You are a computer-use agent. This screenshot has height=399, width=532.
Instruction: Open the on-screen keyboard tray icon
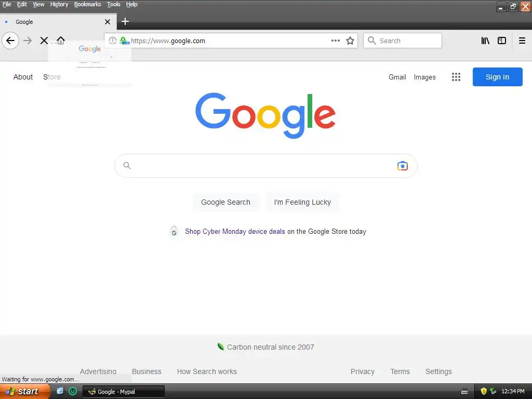(464, 392)
